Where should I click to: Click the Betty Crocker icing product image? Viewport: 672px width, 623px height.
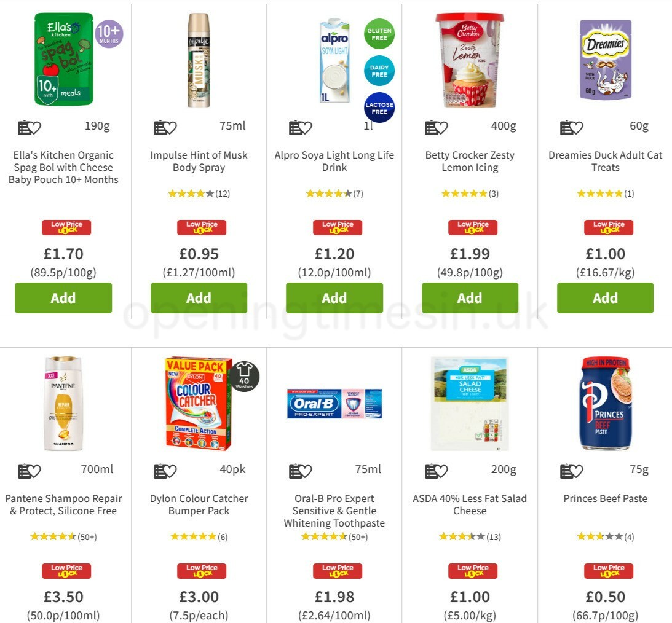tap(470, 60)
